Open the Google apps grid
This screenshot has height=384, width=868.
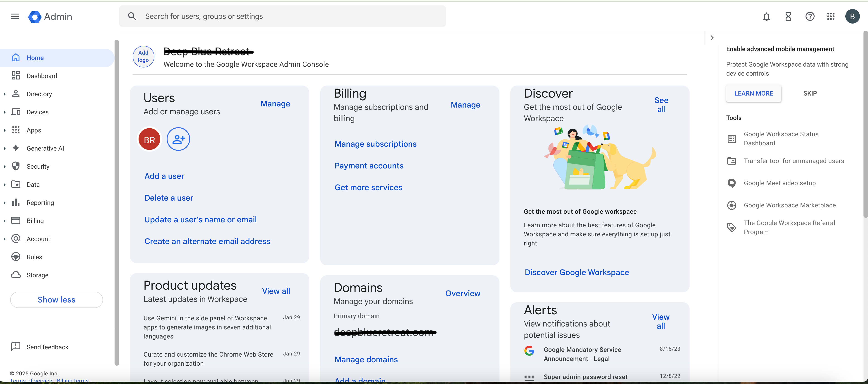point(831,17)
